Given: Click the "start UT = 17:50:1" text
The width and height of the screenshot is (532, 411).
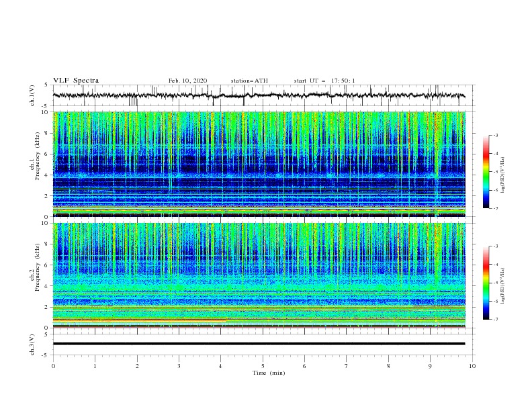Looking at the screenshot, I should (x=324, y=81).
